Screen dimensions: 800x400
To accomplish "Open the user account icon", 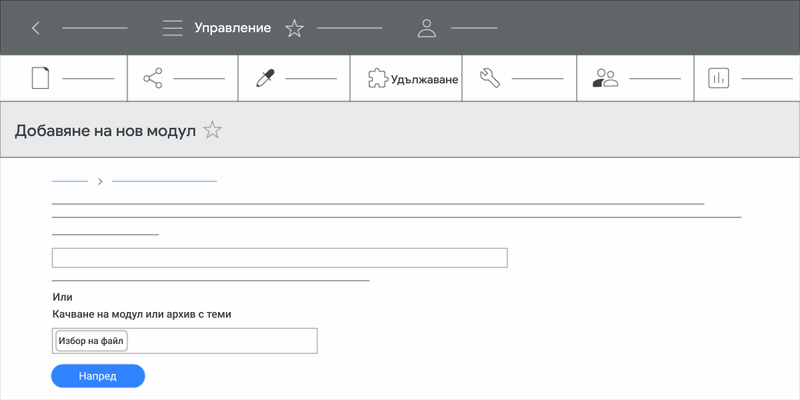I will (427, 28).
